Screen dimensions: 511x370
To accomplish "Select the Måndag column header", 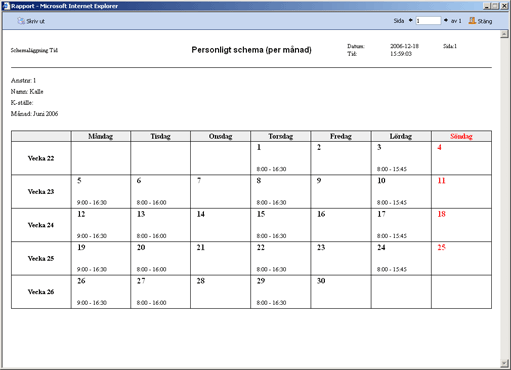I will [100, 136].
